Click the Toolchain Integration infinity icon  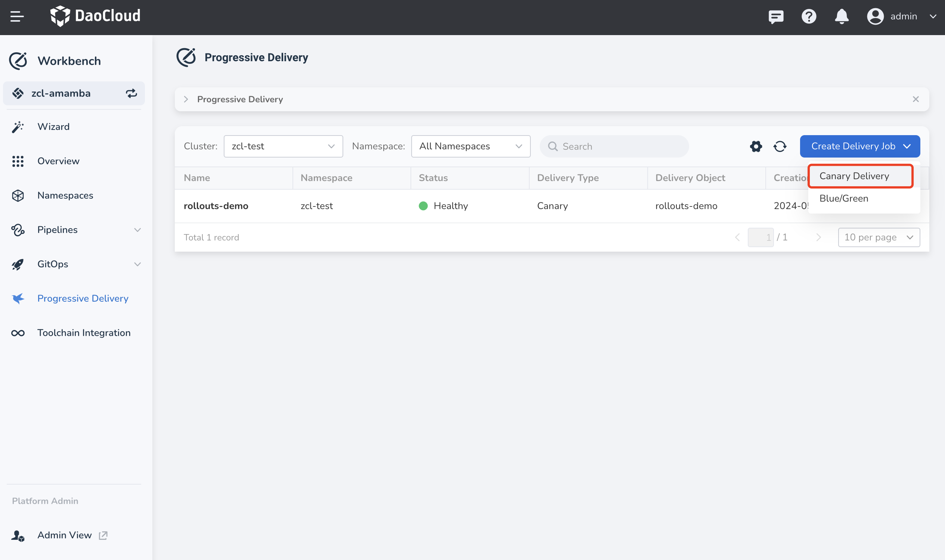[x=18, y=333]
